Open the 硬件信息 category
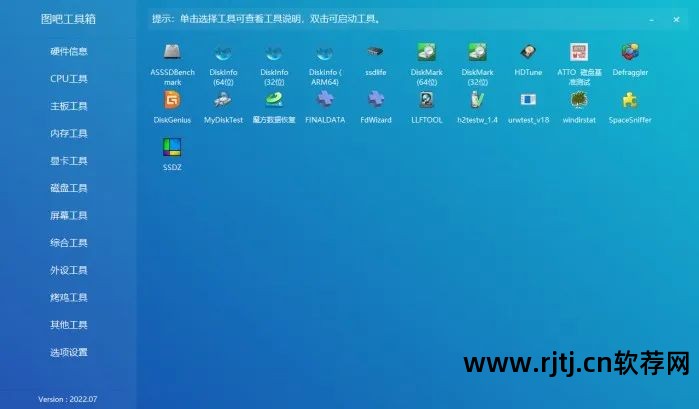This screenshot has width=699, height=409. tap(69, 51)
